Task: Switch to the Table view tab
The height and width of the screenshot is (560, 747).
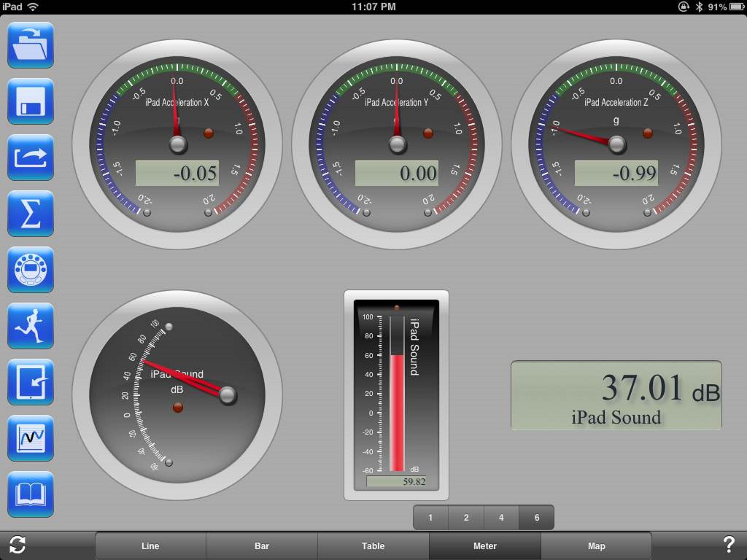Action: pyautogui.click(x=373, y=546)
